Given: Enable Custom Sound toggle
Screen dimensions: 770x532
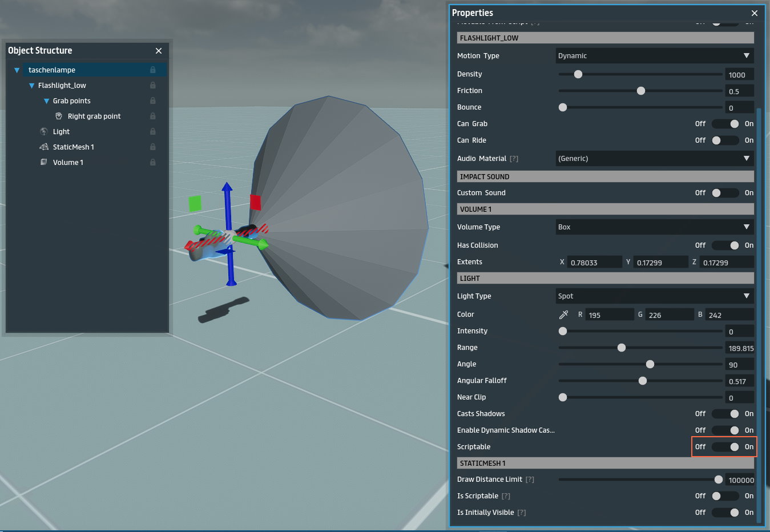Looking at the screenshot, I should tap(725, 193).
